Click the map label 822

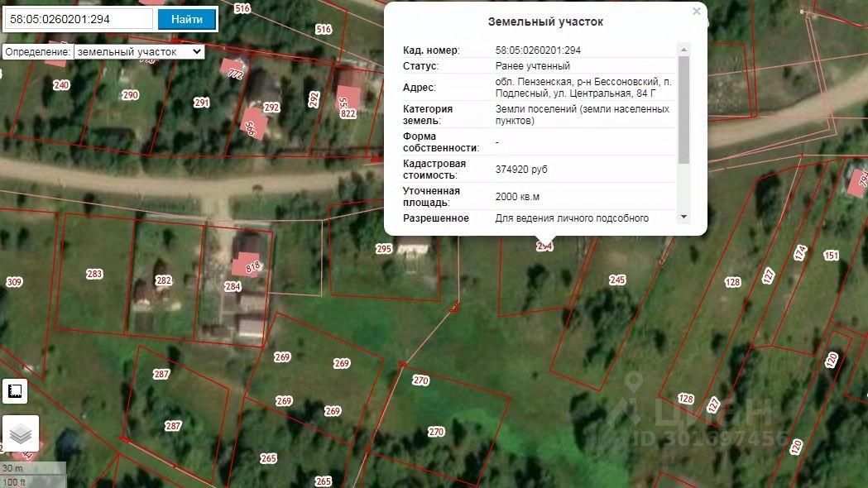348,114
